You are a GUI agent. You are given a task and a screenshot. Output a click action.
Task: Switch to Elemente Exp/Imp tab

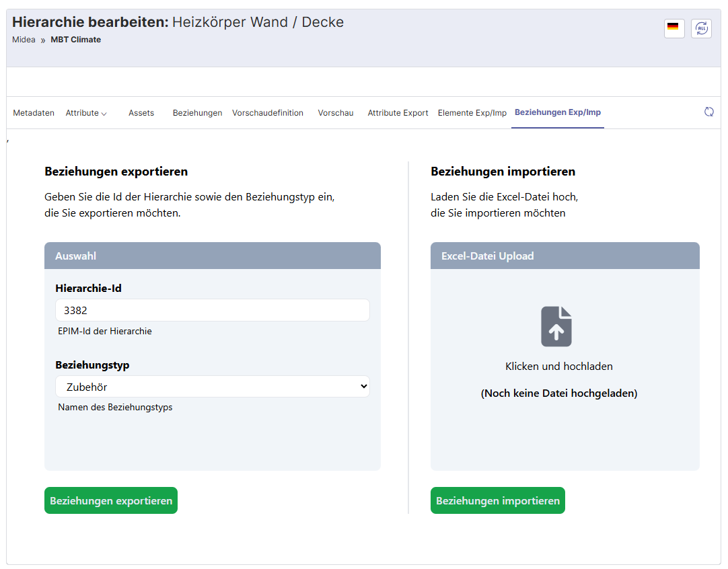point(472,113)
